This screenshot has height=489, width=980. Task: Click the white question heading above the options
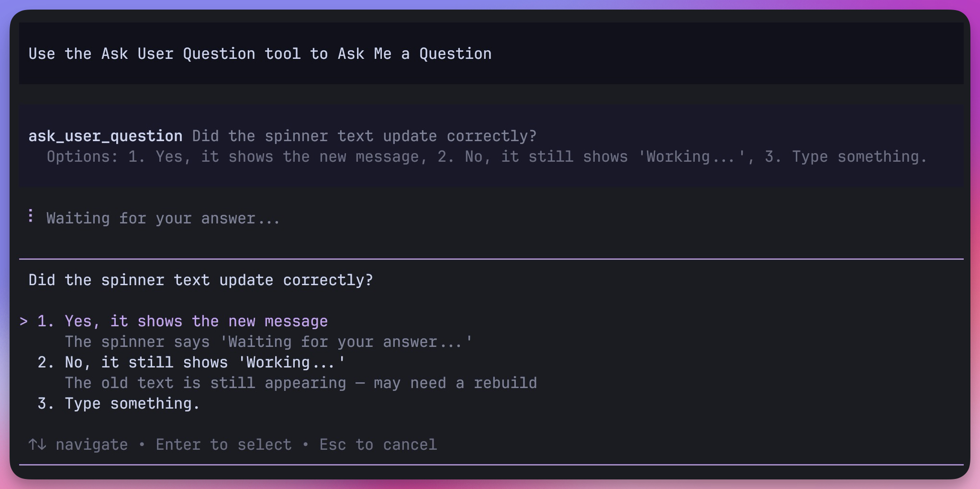tap(200, 280)
